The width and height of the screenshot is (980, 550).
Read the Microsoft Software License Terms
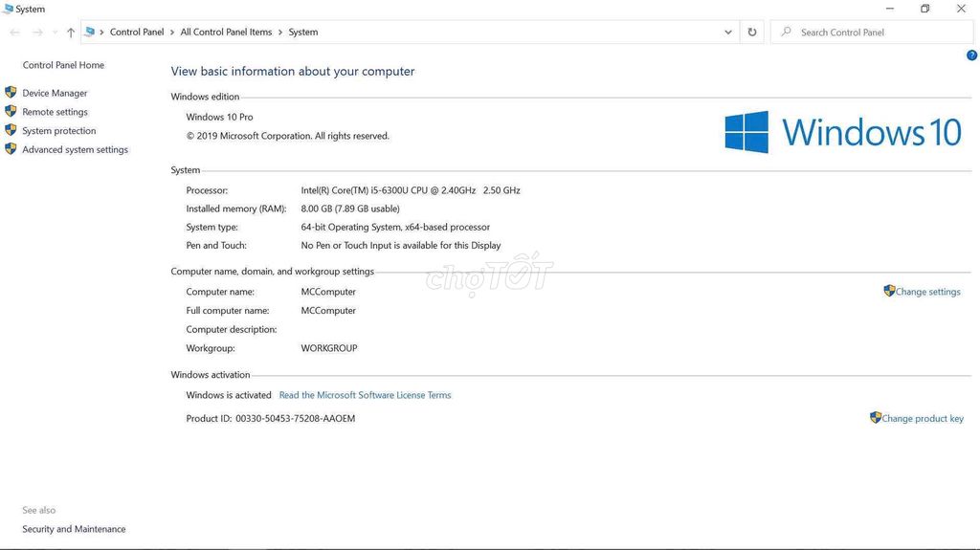[365, 395]
